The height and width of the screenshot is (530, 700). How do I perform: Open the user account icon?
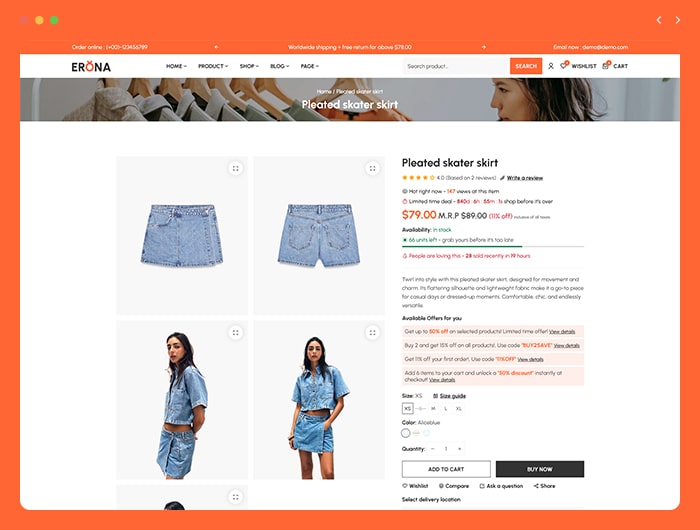tap(550, 66)
